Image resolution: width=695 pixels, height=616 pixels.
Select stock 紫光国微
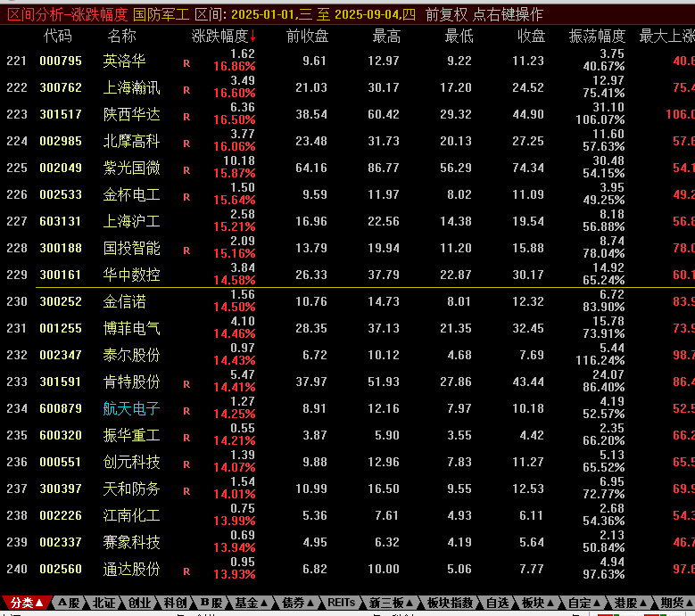click(x=131, y=168)
